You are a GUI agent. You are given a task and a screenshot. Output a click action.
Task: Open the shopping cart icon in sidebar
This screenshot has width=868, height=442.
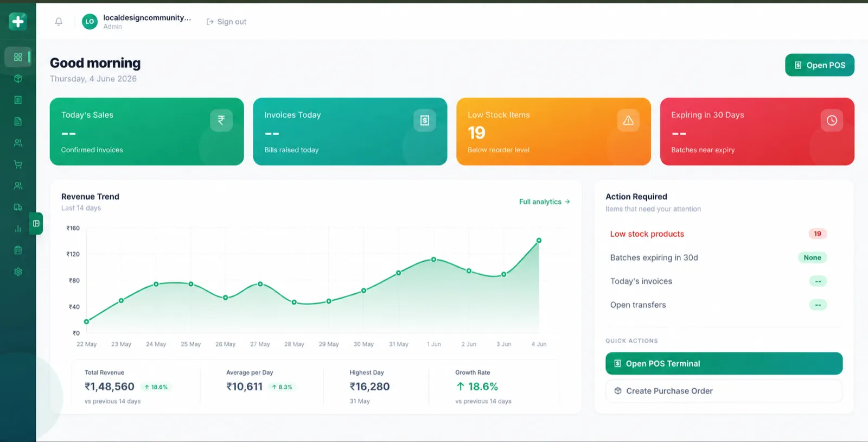pyautogui.click(x=18, y=164)
